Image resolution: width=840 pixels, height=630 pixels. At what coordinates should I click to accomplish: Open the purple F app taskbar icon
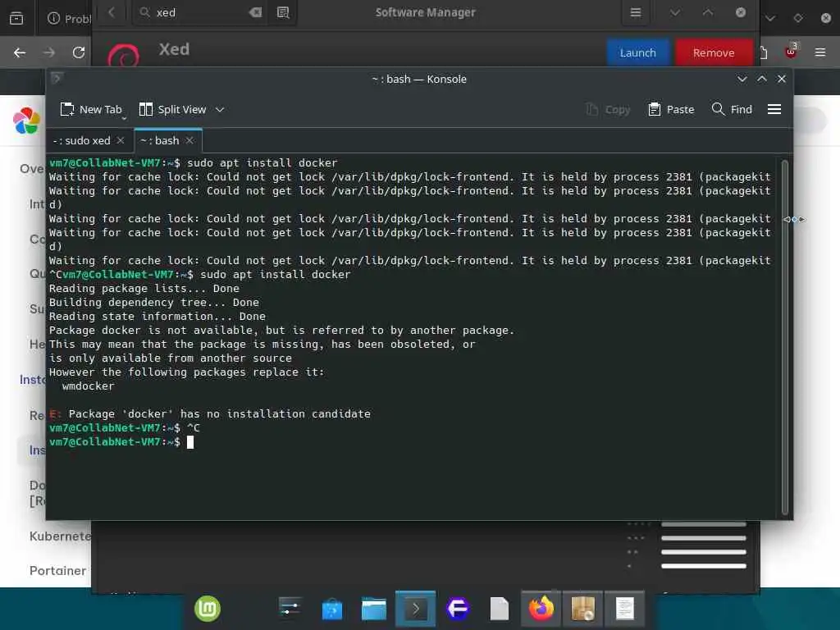458,609
